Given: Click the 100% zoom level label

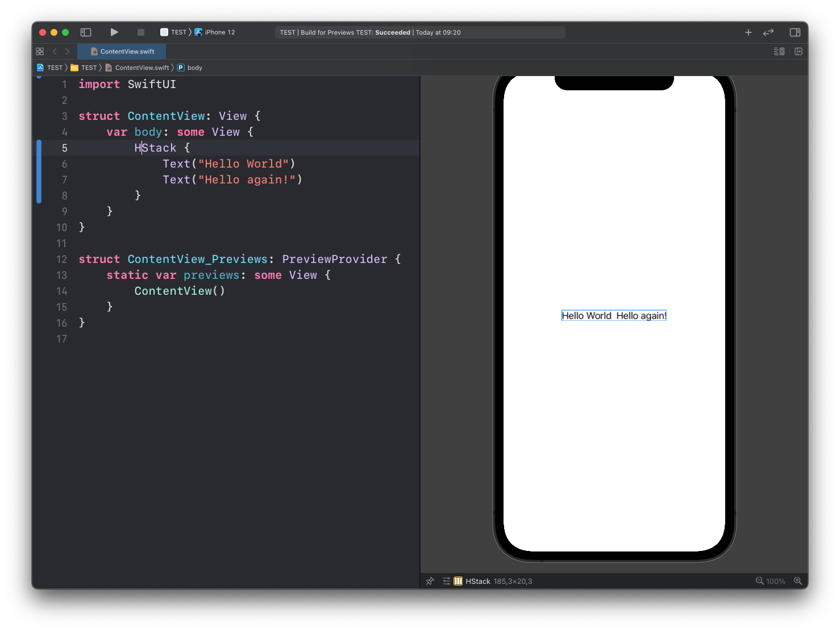Looking at the screenshot, I should click(x=775, y=581).
